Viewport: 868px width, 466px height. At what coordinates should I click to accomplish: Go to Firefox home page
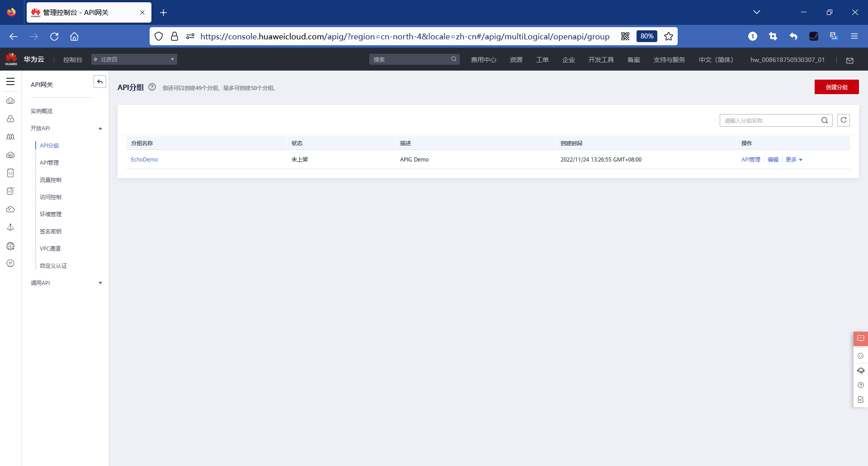tap(74, 37)
